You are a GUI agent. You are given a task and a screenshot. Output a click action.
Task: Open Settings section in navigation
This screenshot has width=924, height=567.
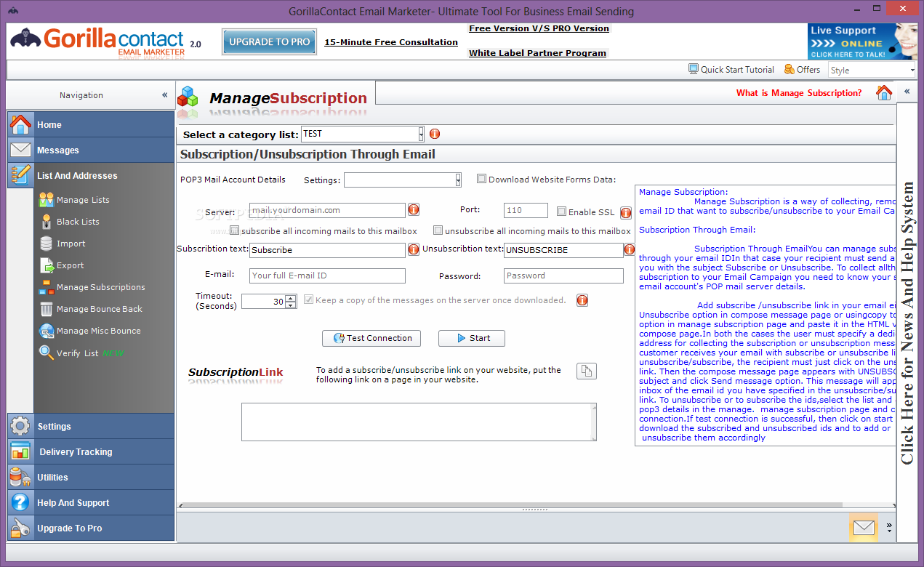(x=91, y=426)
